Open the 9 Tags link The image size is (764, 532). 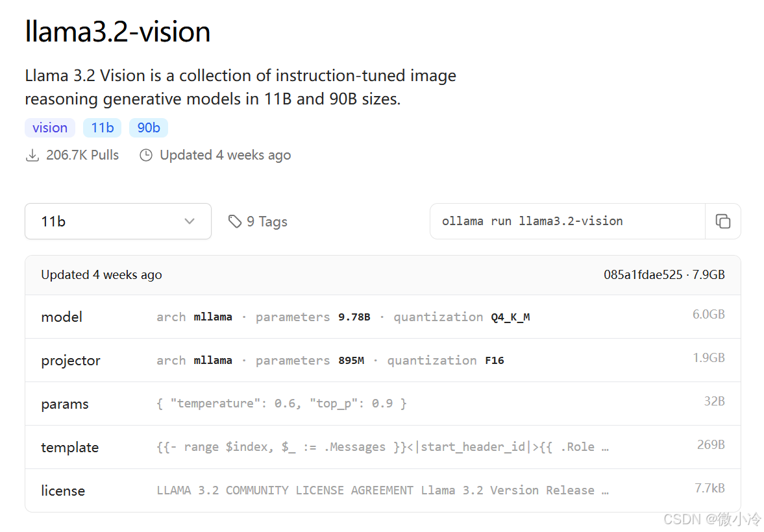[x=266, y=222]
